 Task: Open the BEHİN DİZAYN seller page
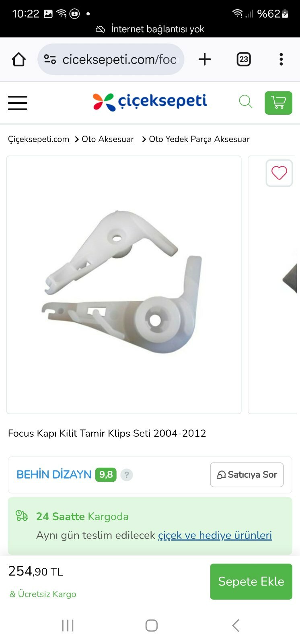[x=54, y=475]
